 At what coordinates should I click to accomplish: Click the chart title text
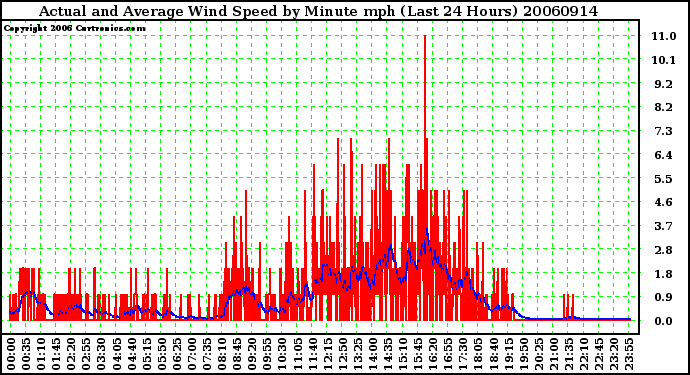319,11
